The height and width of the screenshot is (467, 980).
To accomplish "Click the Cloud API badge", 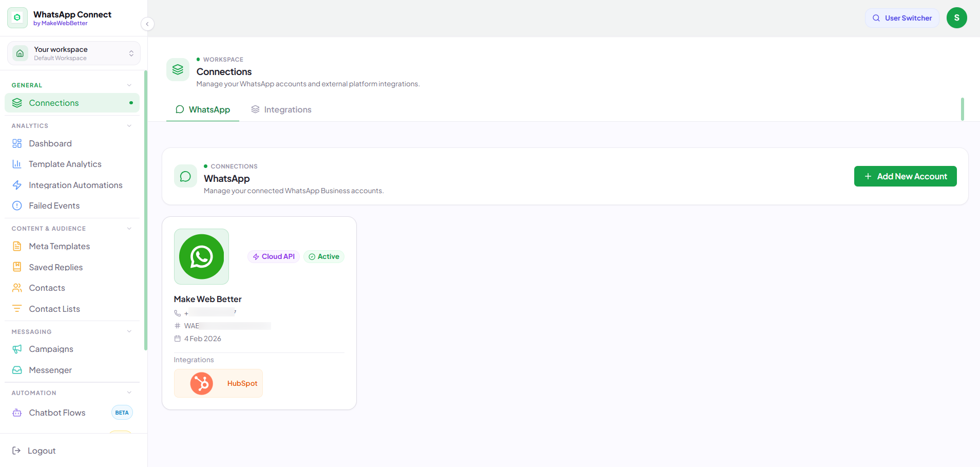I will pos(274,256).
